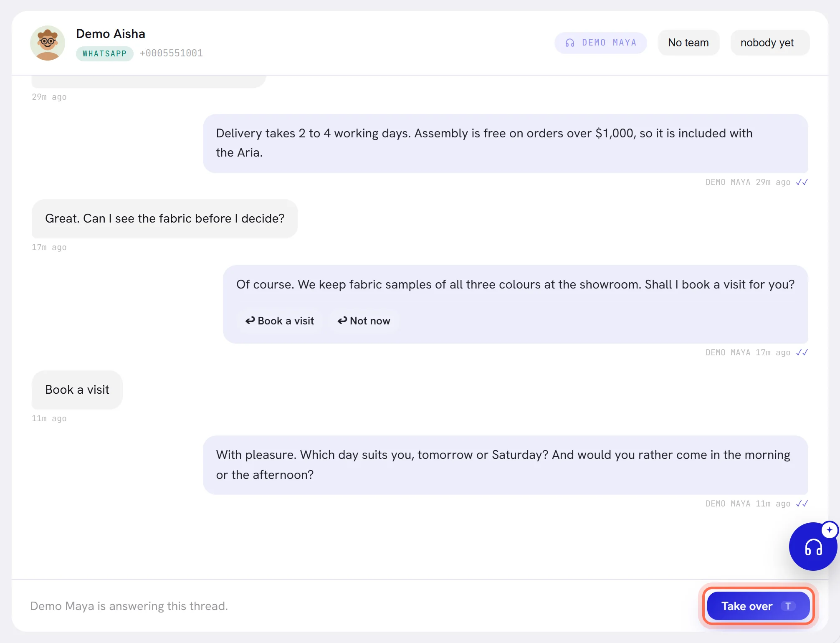Click the 'Delivery takes 2 to 4 working days' message
840x643 pixels.
(x=506, y=143)
